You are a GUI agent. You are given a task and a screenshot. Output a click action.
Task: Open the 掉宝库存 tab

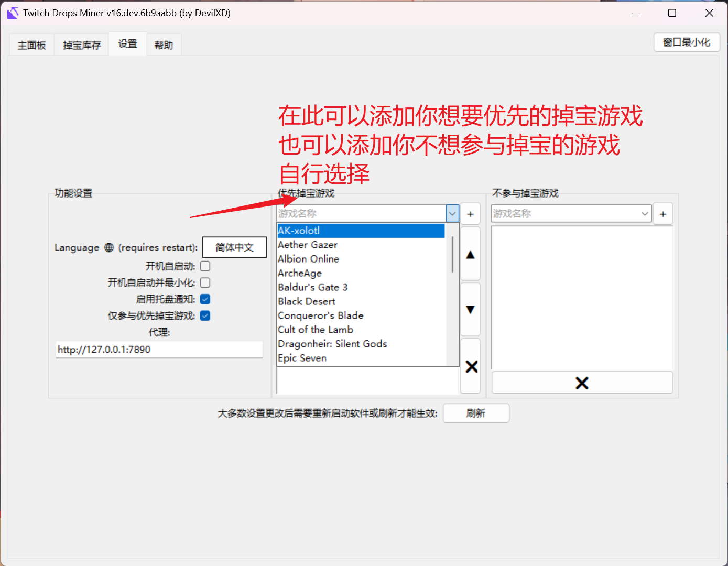click(x=82, y=45)
